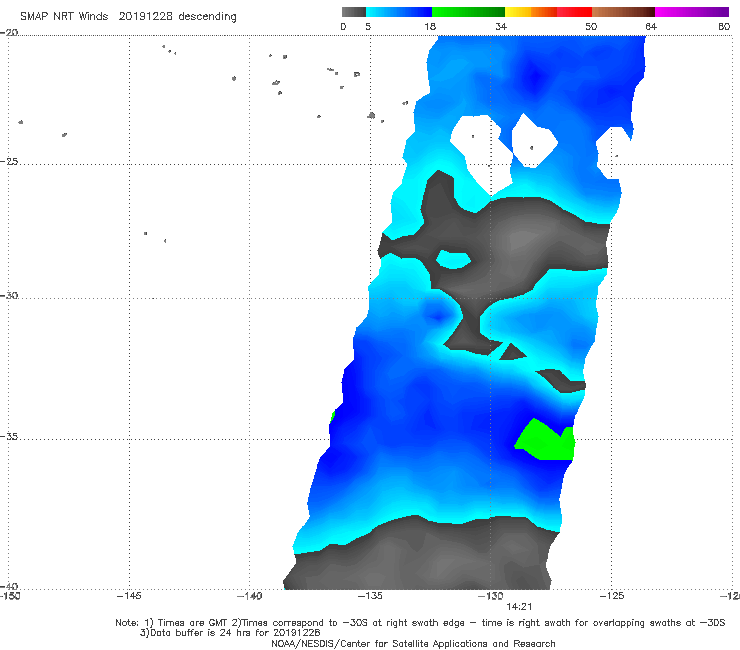Click the color bar label 64
Viewport: 740px width, 650px height.
pyautogui.click(x=651, y=26)
